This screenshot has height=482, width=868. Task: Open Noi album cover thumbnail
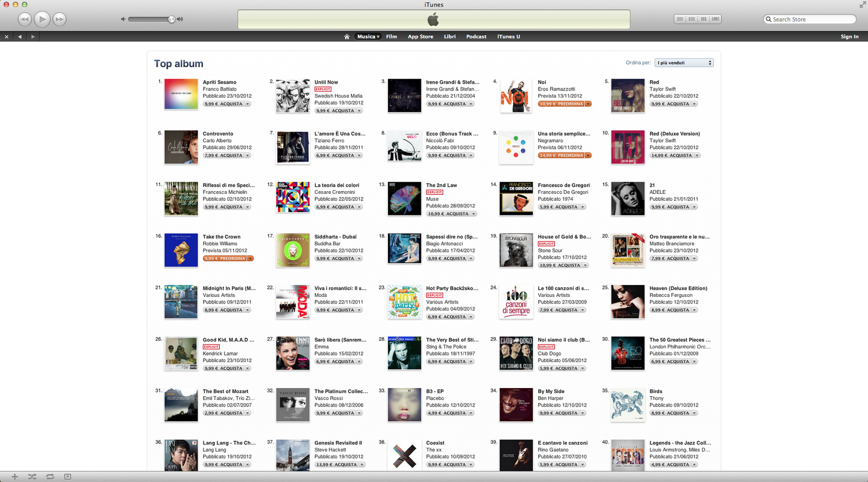pyautogui.click(x=516, y=96)
